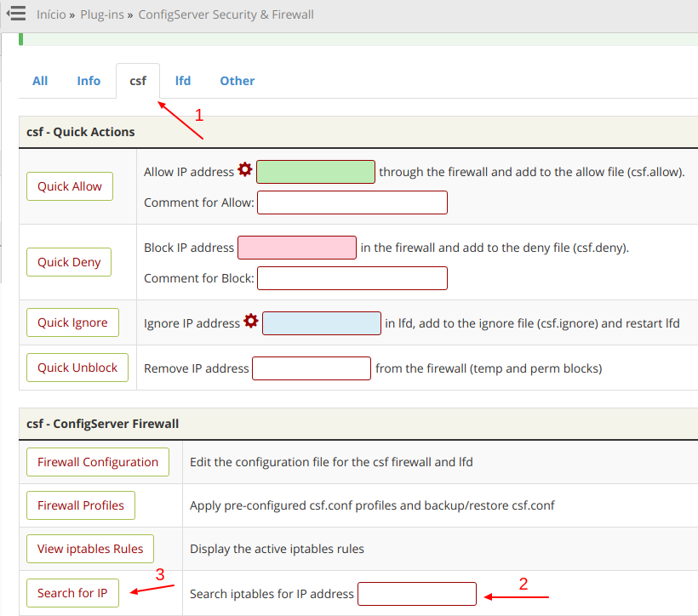Click the 'Ignore IP address' label
This screenshot has height=616, width=698.
[192, 323]
